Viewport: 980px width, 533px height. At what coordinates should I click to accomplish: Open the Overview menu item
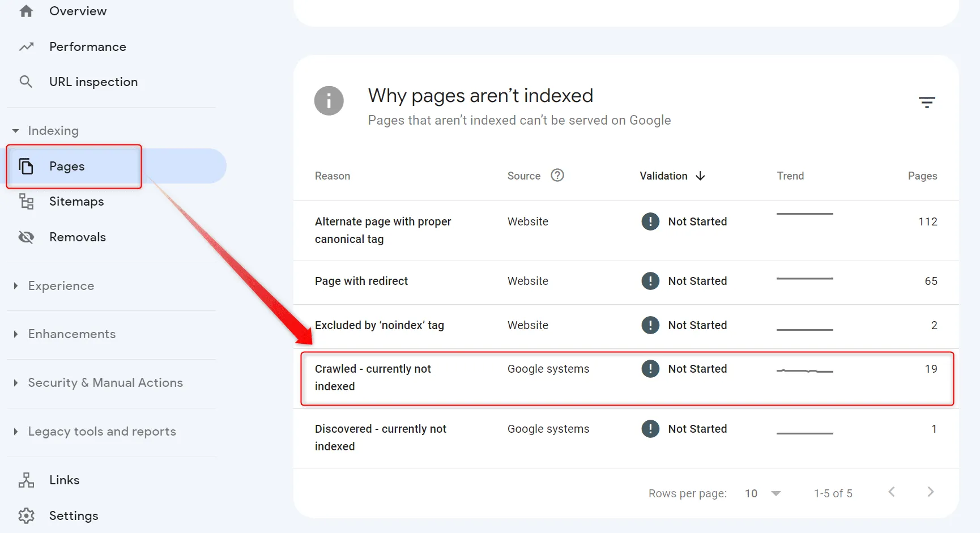pos(78,11)
